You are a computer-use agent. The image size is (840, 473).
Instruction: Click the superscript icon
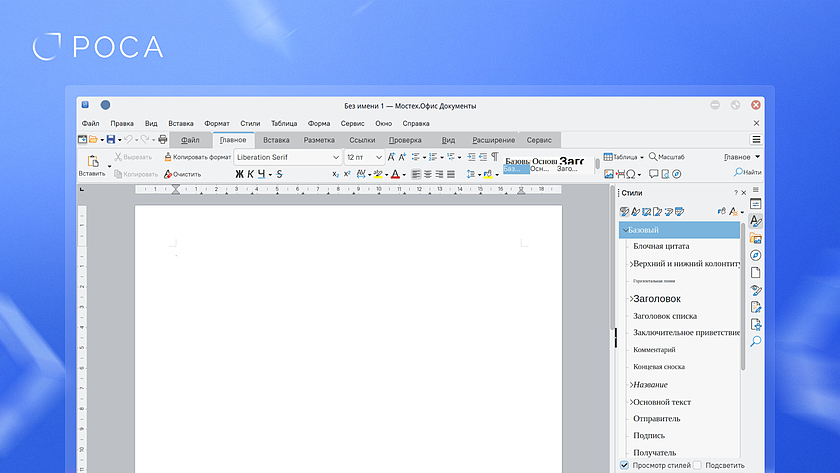coord(347,174)
